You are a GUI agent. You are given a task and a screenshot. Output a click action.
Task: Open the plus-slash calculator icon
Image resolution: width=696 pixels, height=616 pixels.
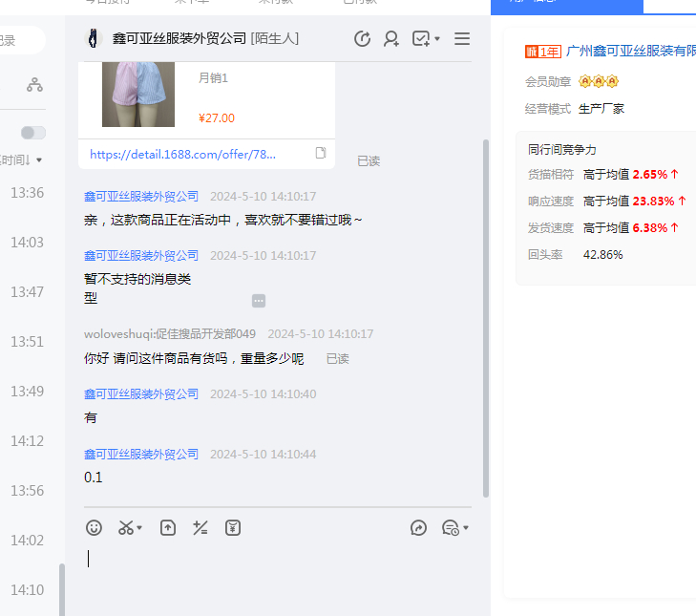[200, 527]
